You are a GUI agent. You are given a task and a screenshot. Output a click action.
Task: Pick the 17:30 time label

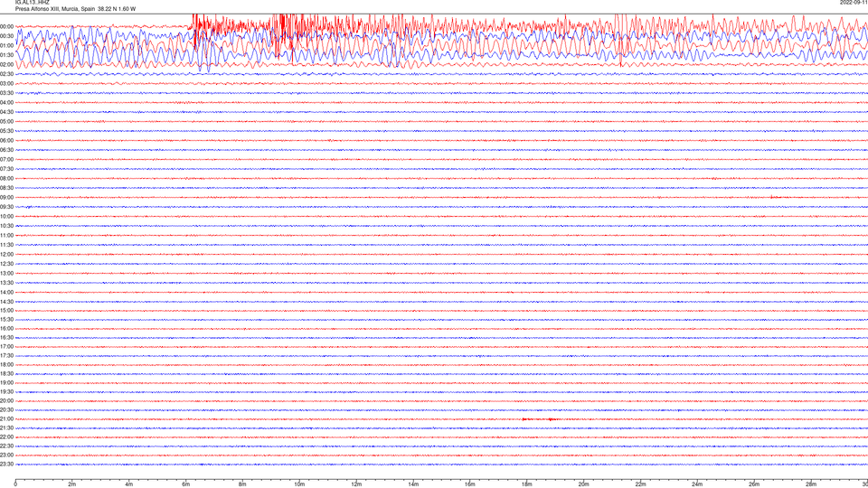coord(6,356)
